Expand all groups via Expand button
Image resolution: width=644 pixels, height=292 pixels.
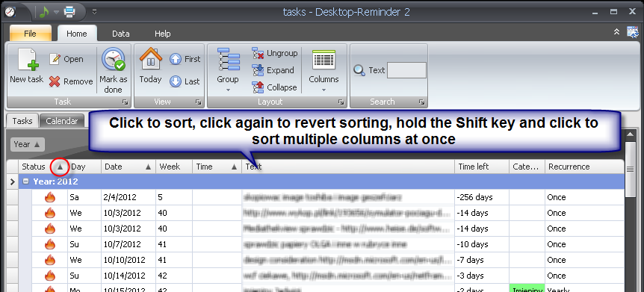point(273,70)
